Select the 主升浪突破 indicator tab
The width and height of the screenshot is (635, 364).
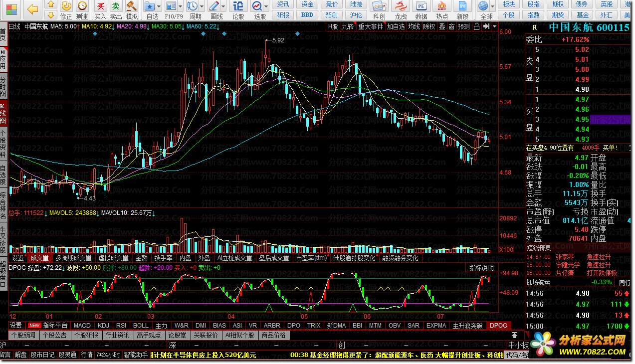[468, 325]
